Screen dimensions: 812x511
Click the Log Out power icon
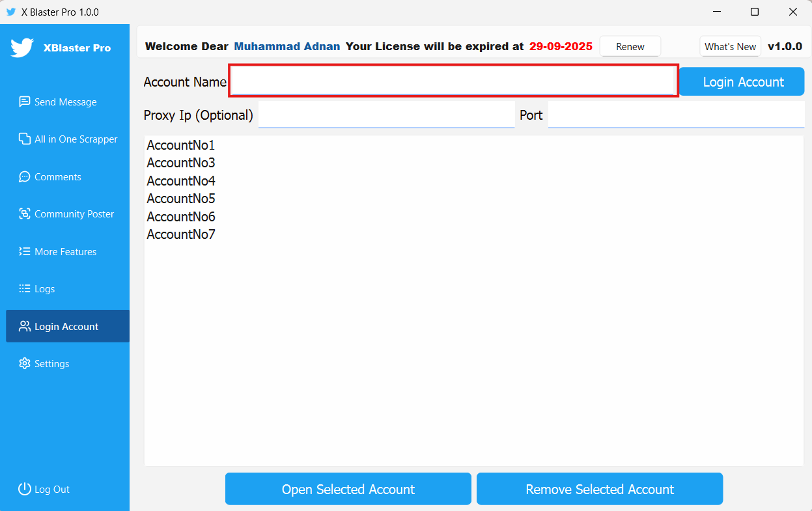coord(25,489)
